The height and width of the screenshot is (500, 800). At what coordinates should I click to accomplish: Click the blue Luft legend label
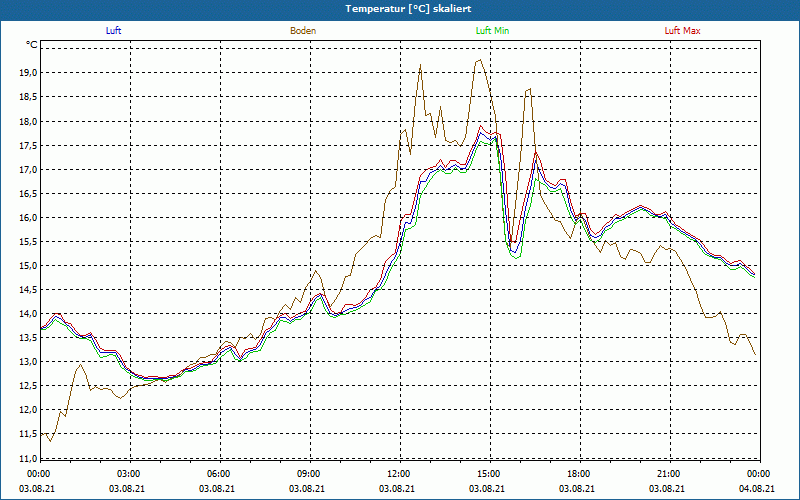click(113, 31)
